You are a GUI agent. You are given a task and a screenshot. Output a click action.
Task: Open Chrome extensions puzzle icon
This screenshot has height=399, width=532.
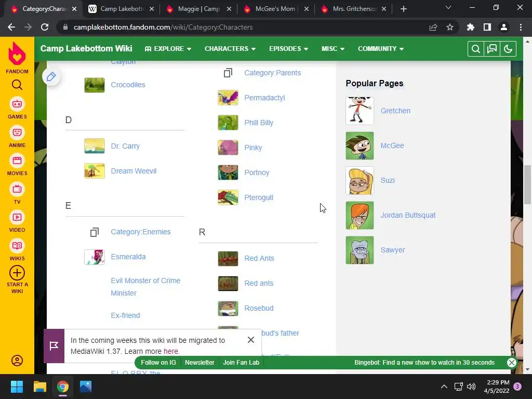tap(471, 27)
